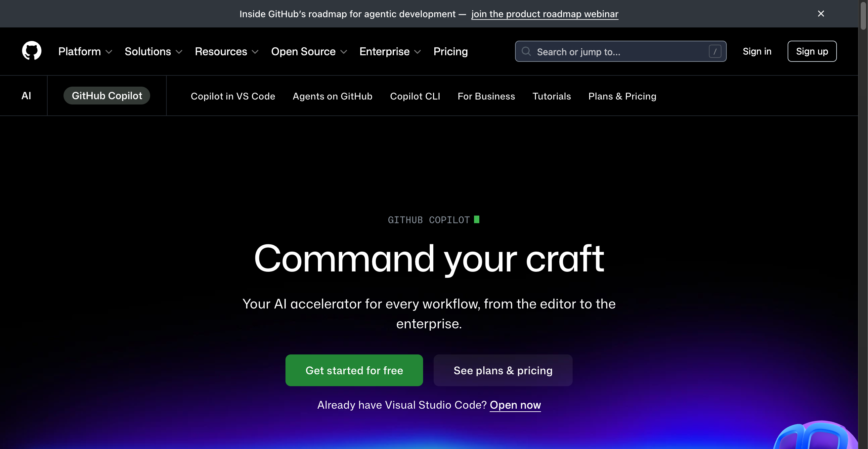Expand the Enterprise menu
Screen dimensions: 868x449
[390, 52]
